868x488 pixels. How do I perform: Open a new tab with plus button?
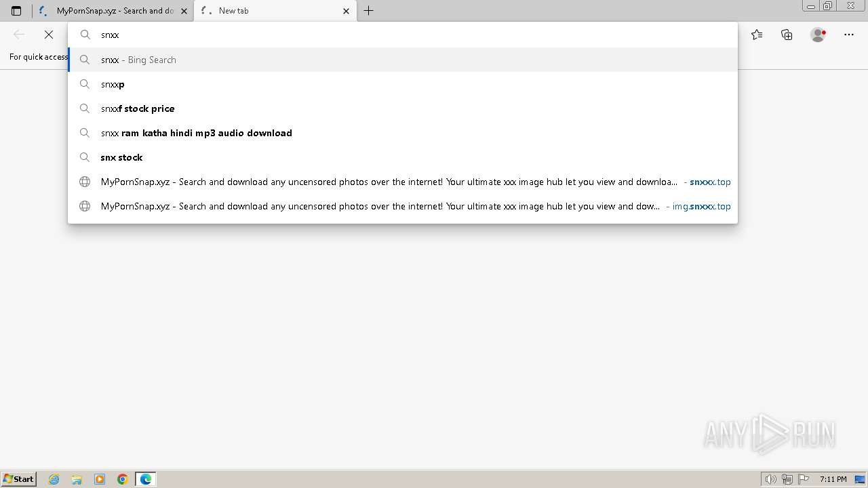point(369,11)
